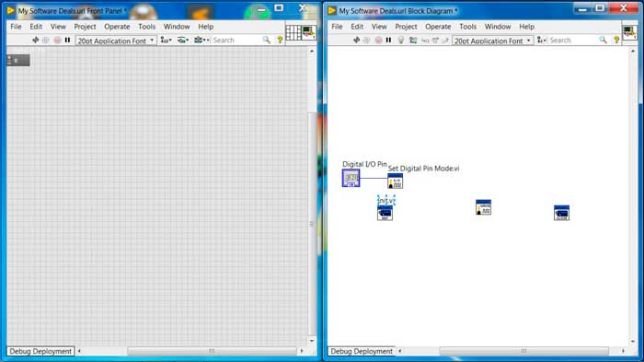Screen dimensions: 644x362
Task: Toggle Retain Wire Values in Block Diagram
Action: coord(413,40)
